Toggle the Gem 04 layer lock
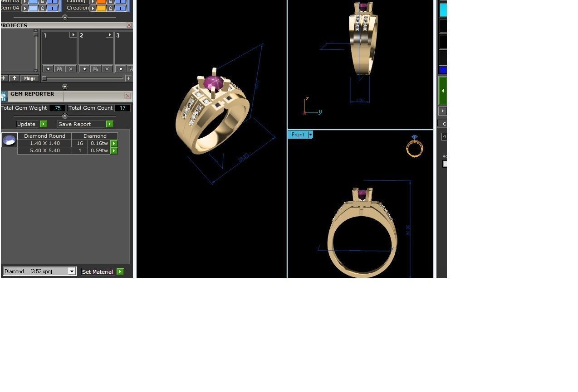 42,8
